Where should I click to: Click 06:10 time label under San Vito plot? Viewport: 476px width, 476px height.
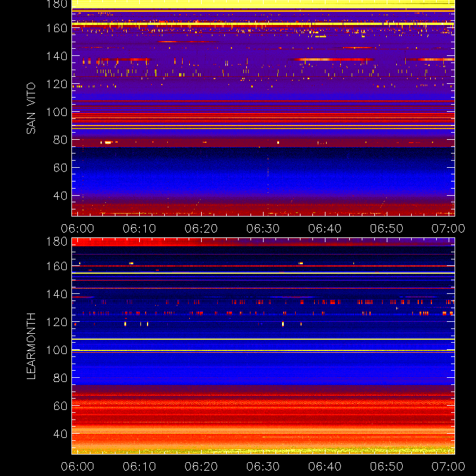[139, 228]
